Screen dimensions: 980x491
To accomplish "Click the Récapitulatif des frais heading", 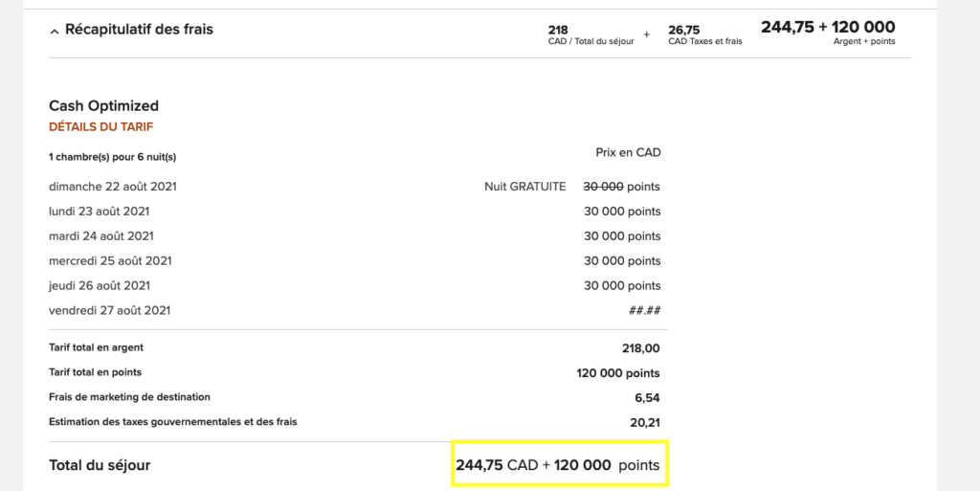I will [x=139, y=30].
